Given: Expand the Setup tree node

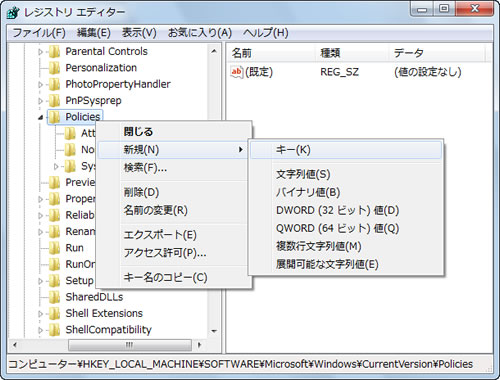Looking at the screenshot, I should point(41,281).
